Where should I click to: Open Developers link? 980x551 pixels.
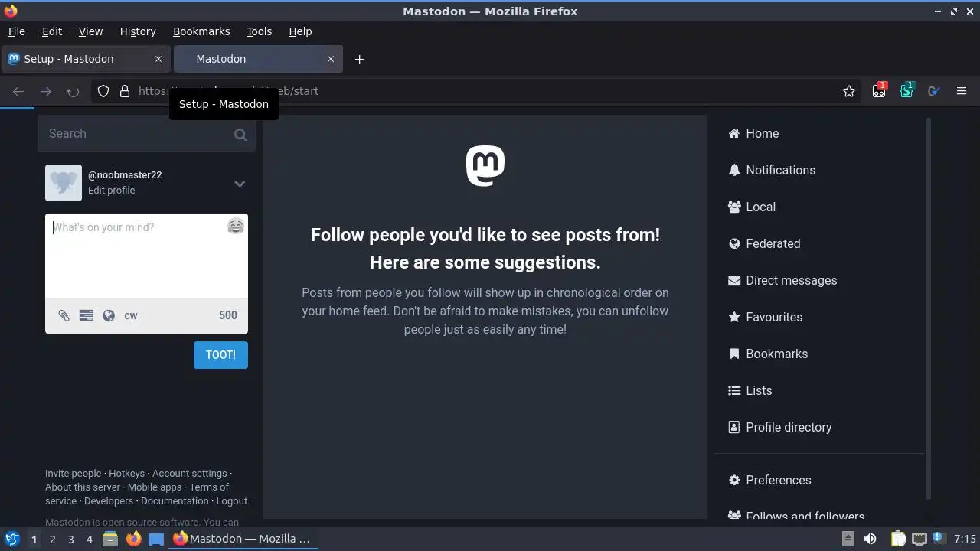pos(109,501)
